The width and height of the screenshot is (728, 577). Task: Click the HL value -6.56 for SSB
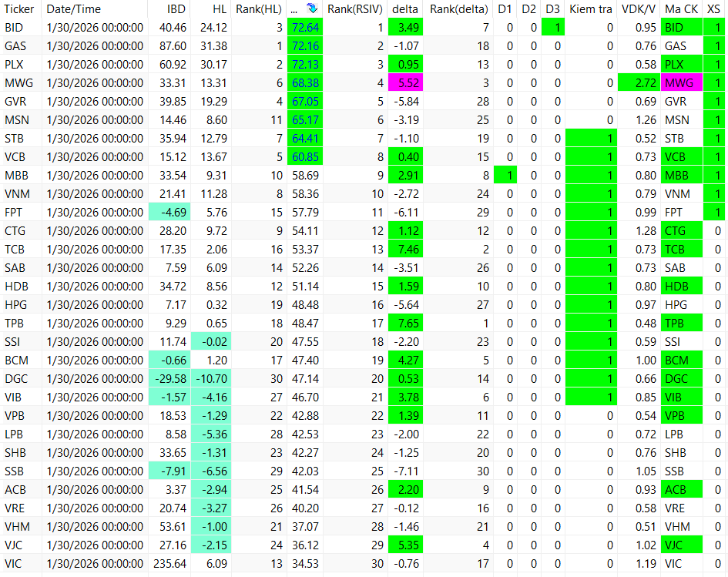211,471
